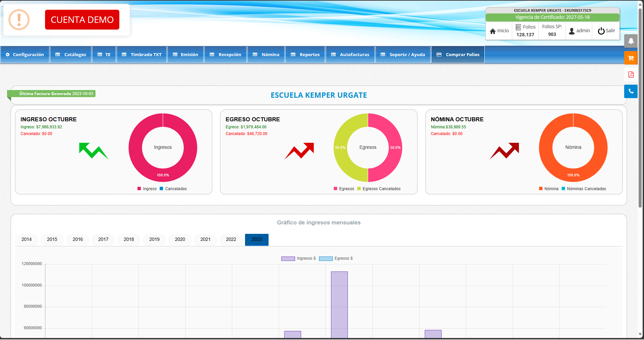Screen dimensions: 644x340
Task: Expand the Configuración menu
Action: click(x=25, y=54)
